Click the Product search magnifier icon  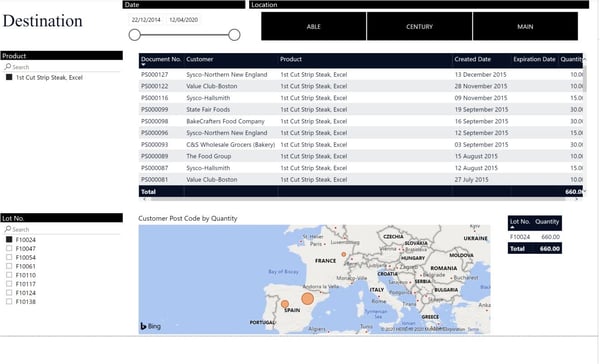(8, 67)
